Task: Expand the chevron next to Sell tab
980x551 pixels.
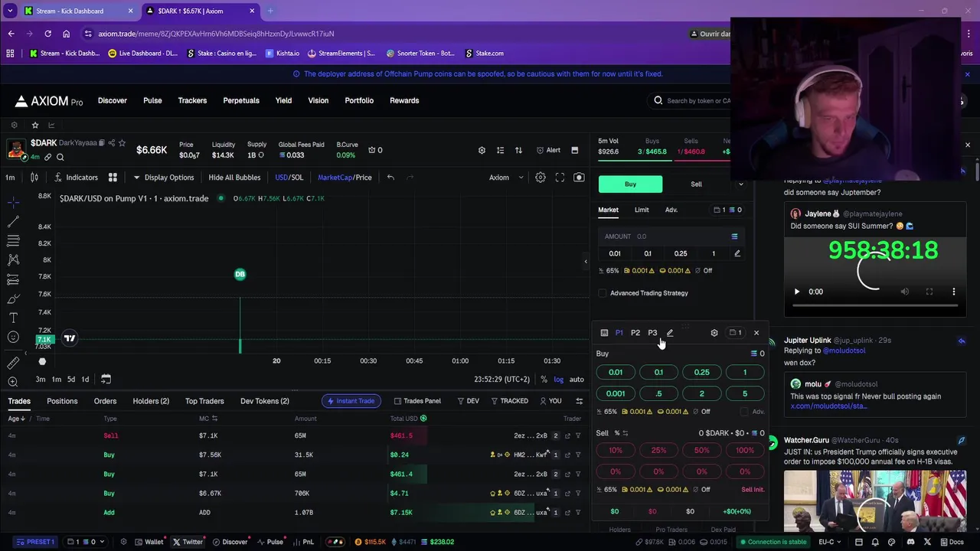Action: (740, 184)
